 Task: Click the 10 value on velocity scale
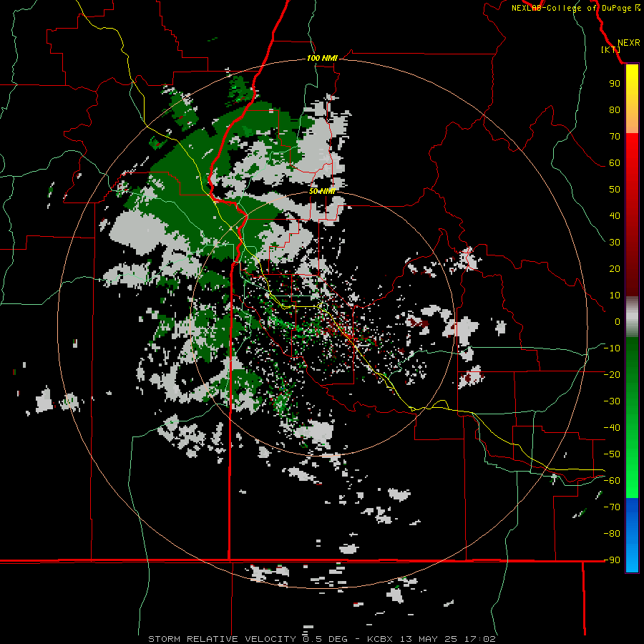pyautogui.click(x=615, y=296)
